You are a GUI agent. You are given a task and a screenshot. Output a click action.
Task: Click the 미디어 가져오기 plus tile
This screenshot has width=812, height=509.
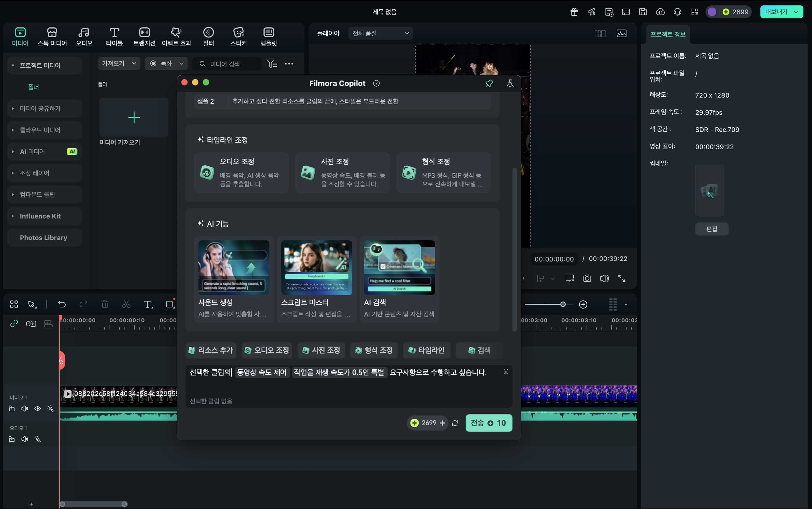coord(134,117)
